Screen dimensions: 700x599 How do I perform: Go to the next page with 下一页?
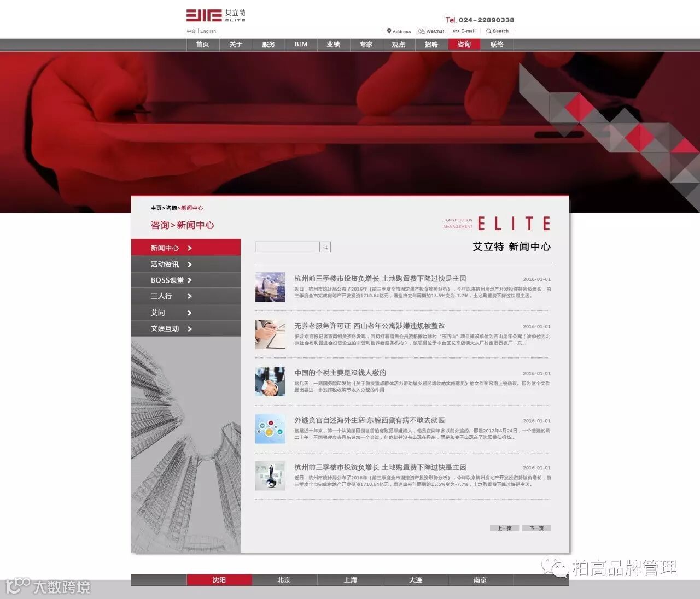(536, 528)
